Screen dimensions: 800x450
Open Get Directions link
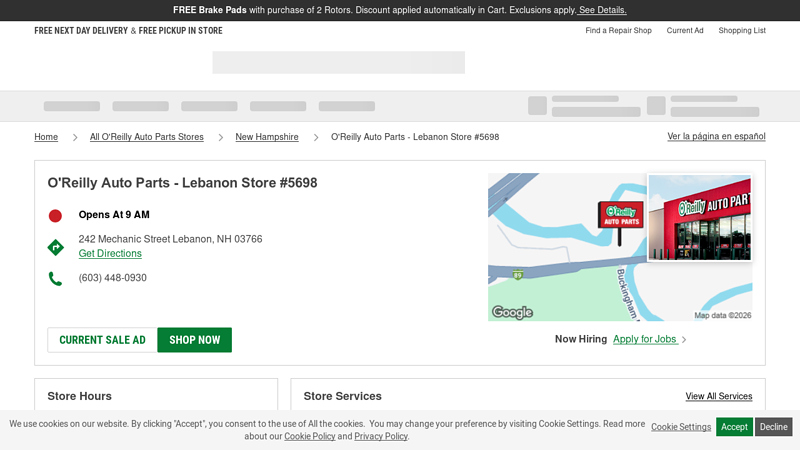tap(110, 254)
